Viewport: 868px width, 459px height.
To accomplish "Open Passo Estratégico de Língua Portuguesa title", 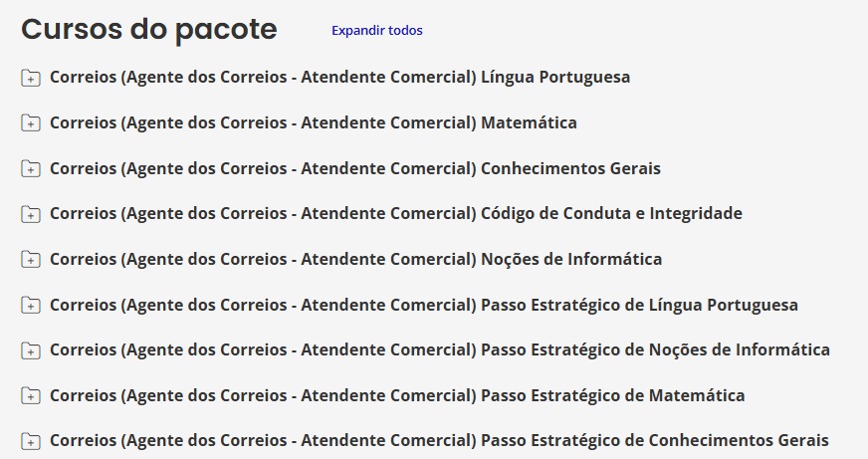I will coord(424,305).
